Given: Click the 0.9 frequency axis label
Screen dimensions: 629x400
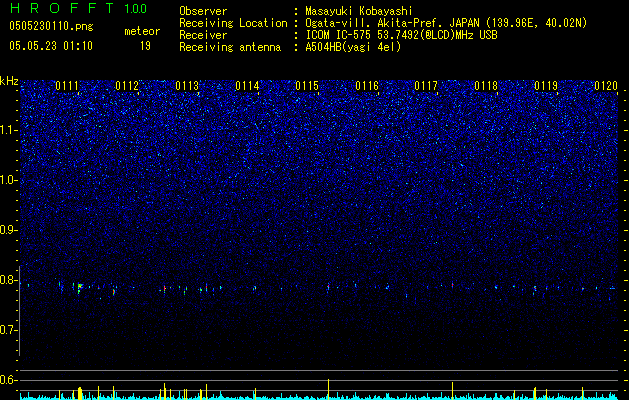Looking at the screenshot, I should [9, 230].
